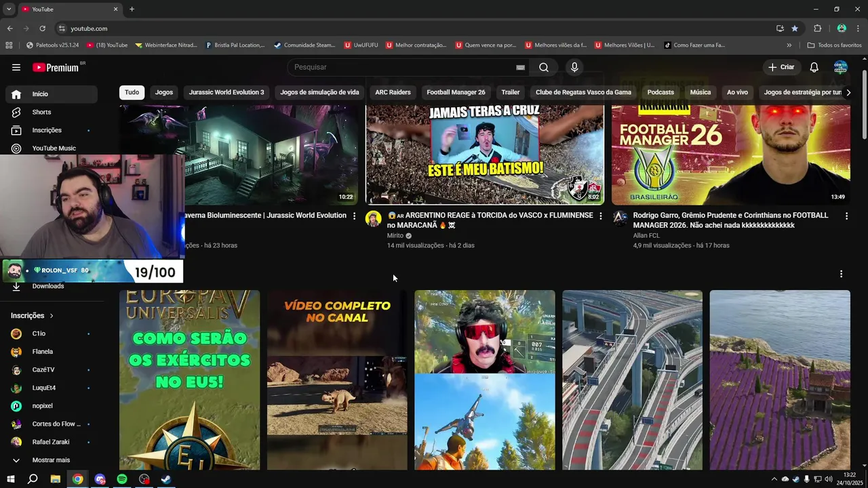Select the Football Manager 26 chip

pyautogui.click(x=456, y=92)
